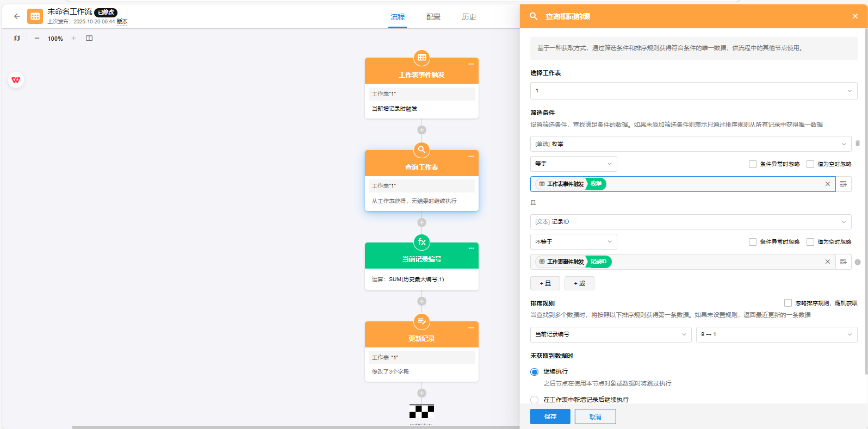Click the zoom in plus icon
This screenshot has height=429, width=868.
pyautogui.click(x=73, y=39)
